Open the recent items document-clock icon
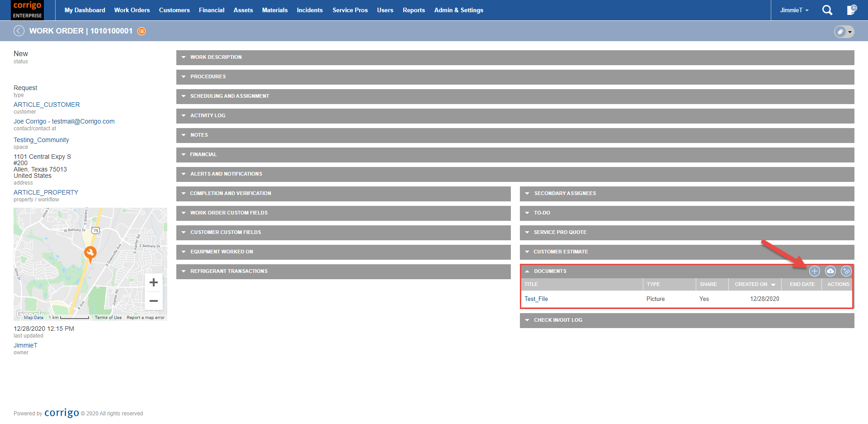This screenshot has width=868, height=424. [851, 10]
